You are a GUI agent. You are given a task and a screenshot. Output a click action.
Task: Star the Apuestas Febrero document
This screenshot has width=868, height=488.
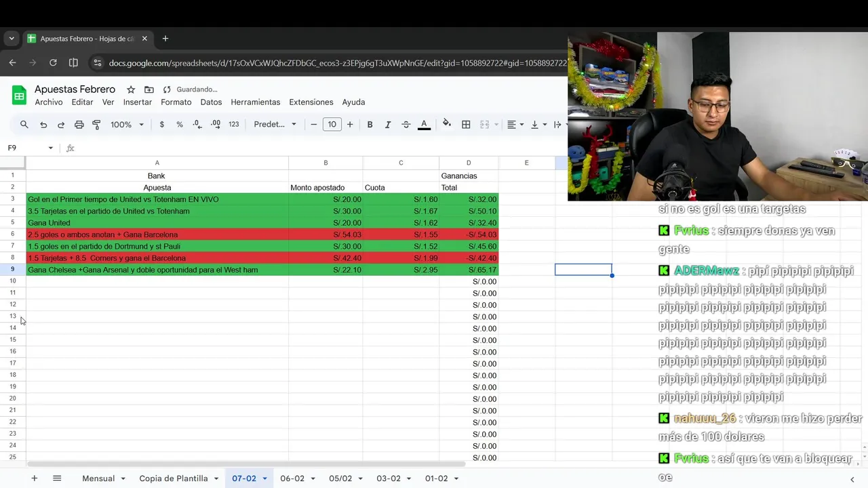131,89
